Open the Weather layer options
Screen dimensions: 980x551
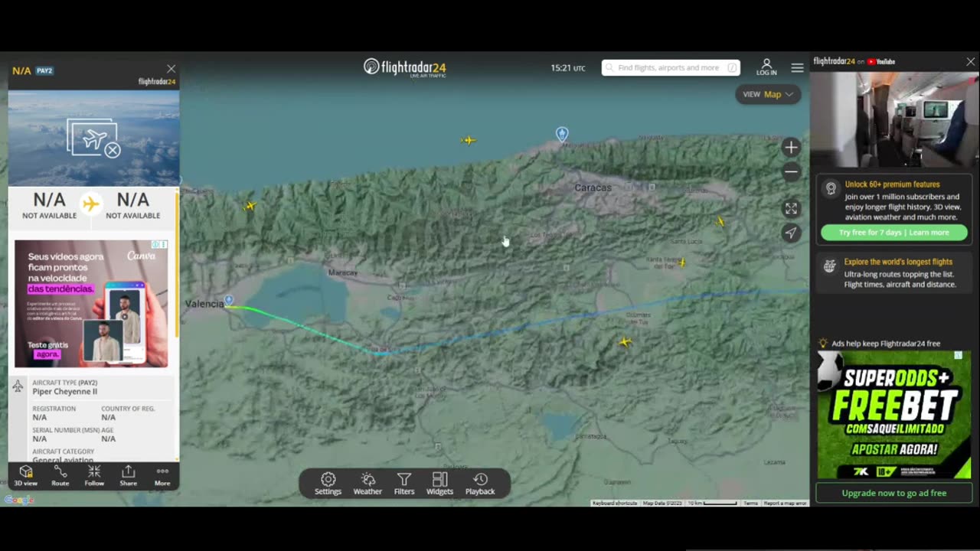367,484
